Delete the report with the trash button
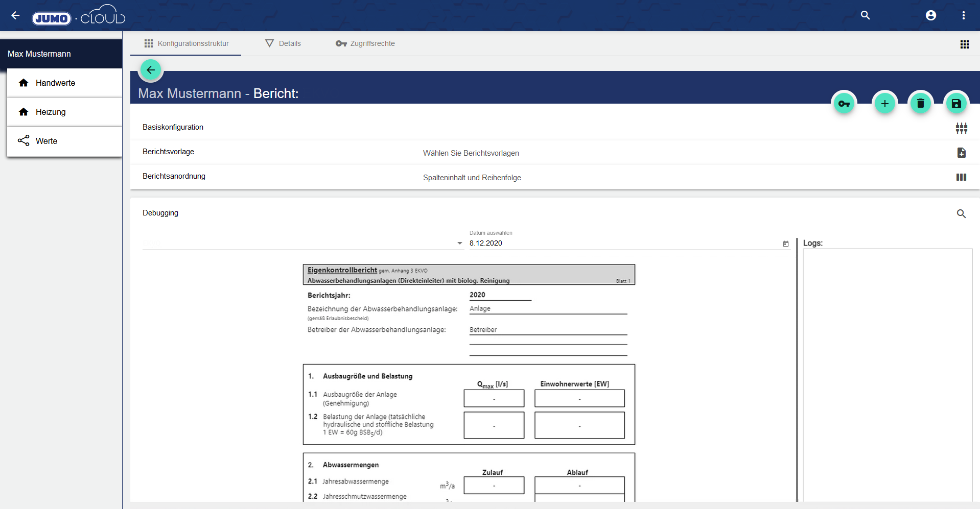The width and height of the screenshot is (980, 509). pyautogui.click(x=920, y=104)
